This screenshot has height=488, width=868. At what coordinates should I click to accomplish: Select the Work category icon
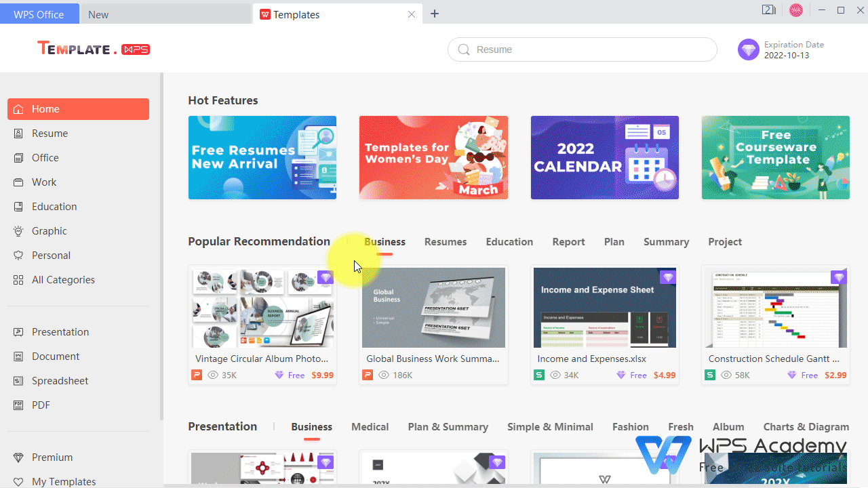[18, 182]
